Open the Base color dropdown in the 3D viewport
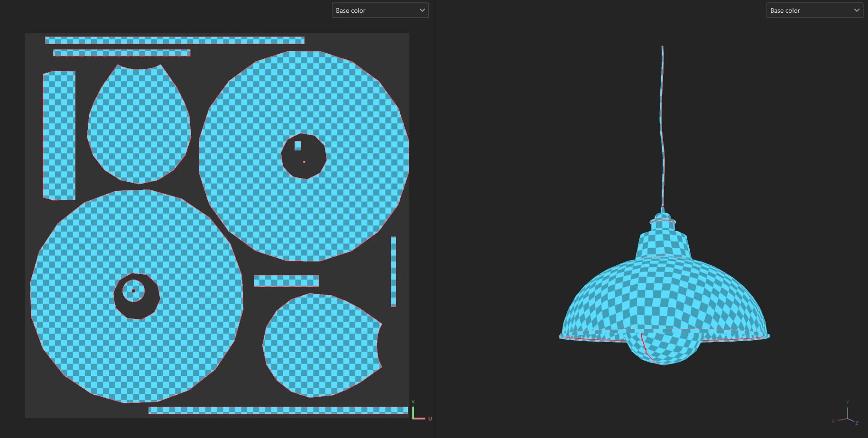 (x=814, y=10)
